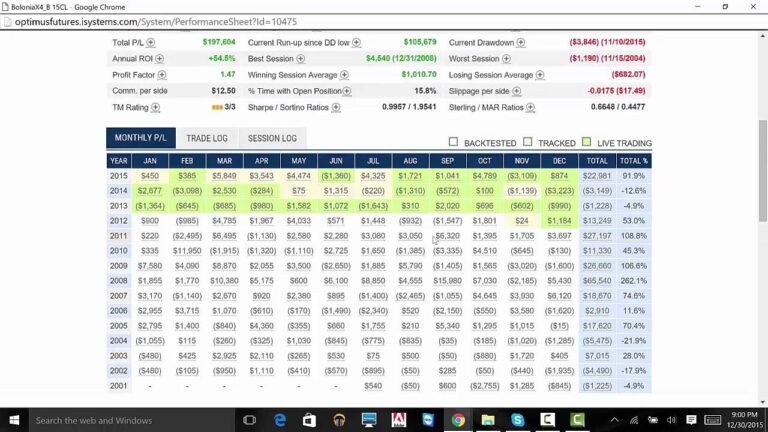This screenshot has width=768, height=432.
Task: Open September 2008 value $15,980
Action: tap(447, 281)
